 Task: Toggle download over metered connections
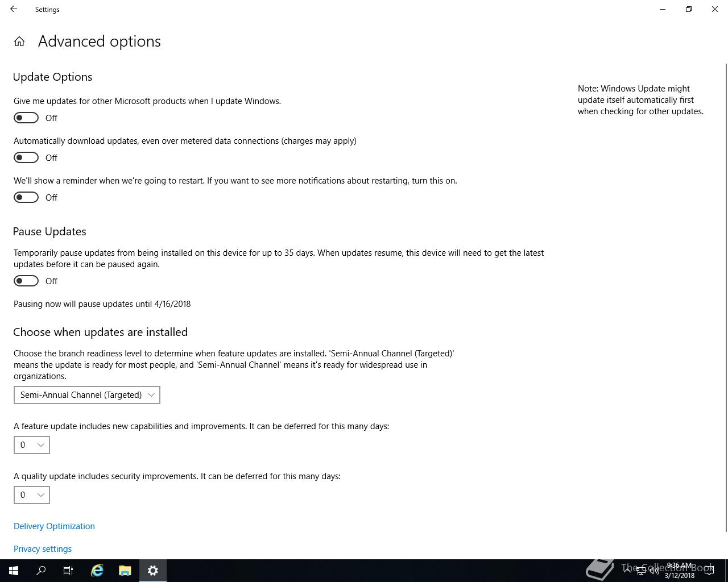point(26,157)
